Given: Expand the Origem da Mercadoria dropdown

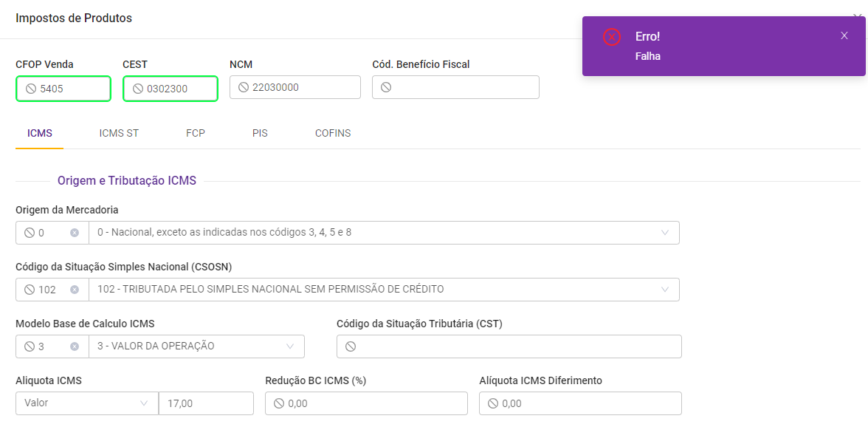Looking at the screenshot, I should point(664,233).
